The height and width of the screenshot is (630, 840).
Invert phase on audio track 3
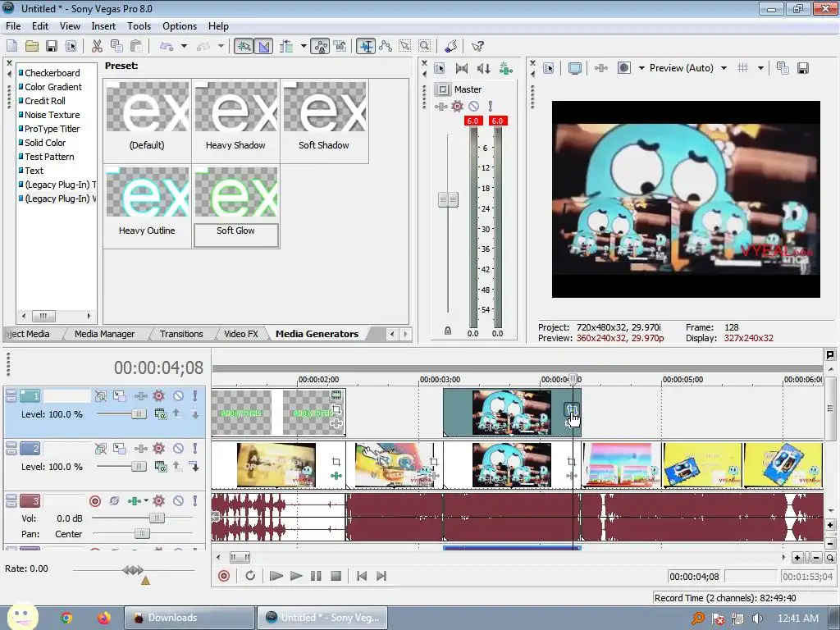click(114, 501)
